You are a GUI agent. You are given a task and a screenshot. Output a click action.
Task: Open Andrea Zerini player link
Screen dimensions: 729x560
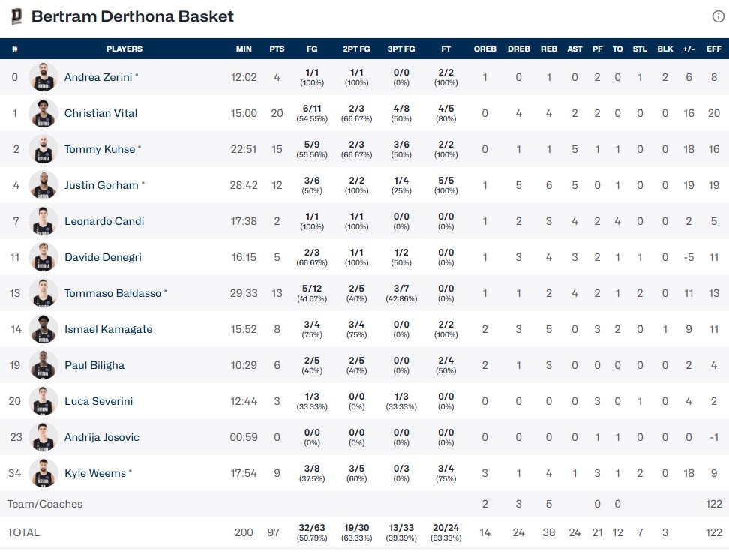tap(98, 77)
